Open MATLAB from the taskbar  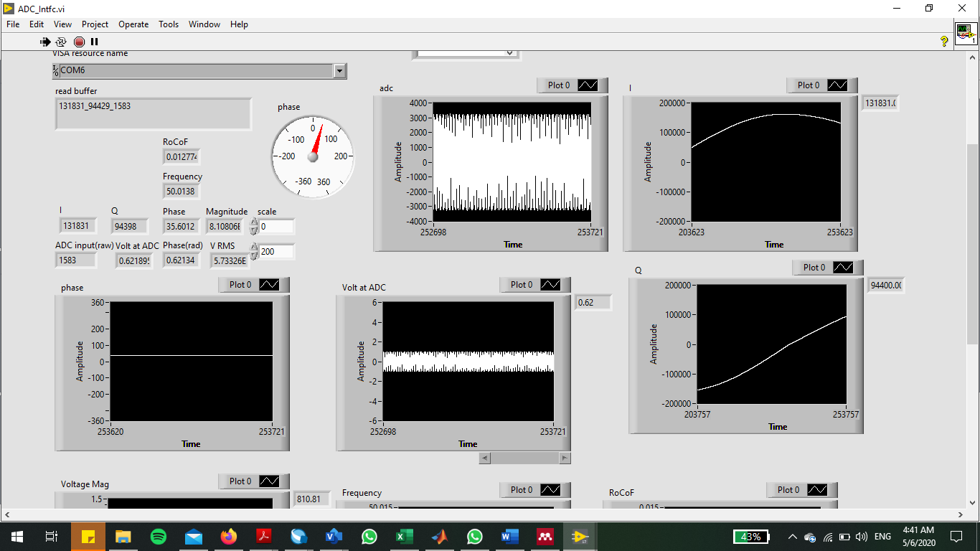point(440,536)
